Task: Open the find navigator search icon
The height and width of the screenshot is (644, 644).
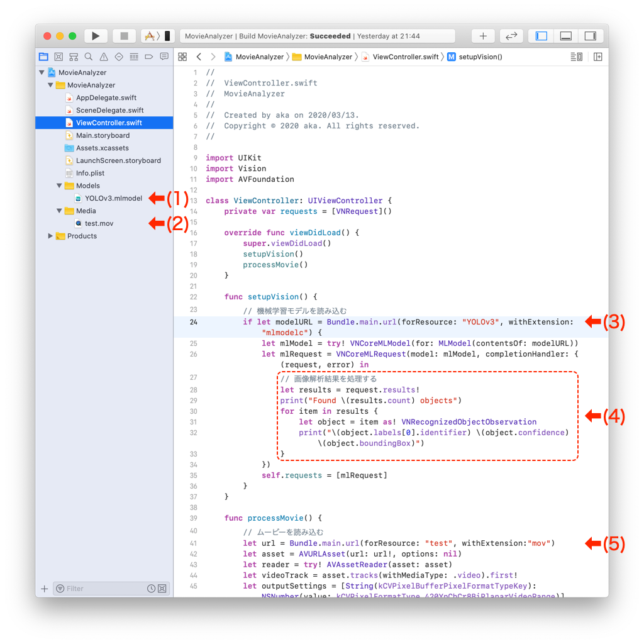Action: pos(89,57)
